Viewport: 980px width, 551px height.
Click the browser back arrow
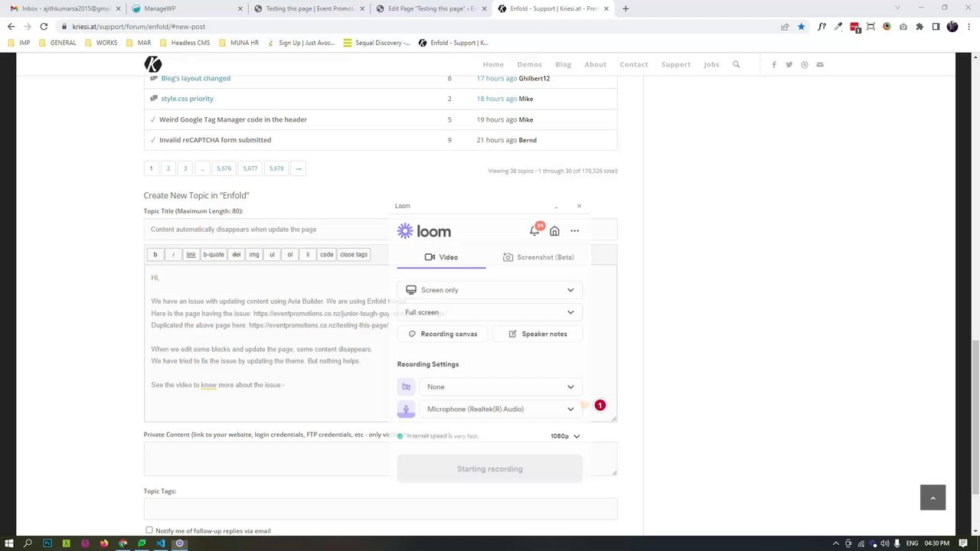pos(11,26)
